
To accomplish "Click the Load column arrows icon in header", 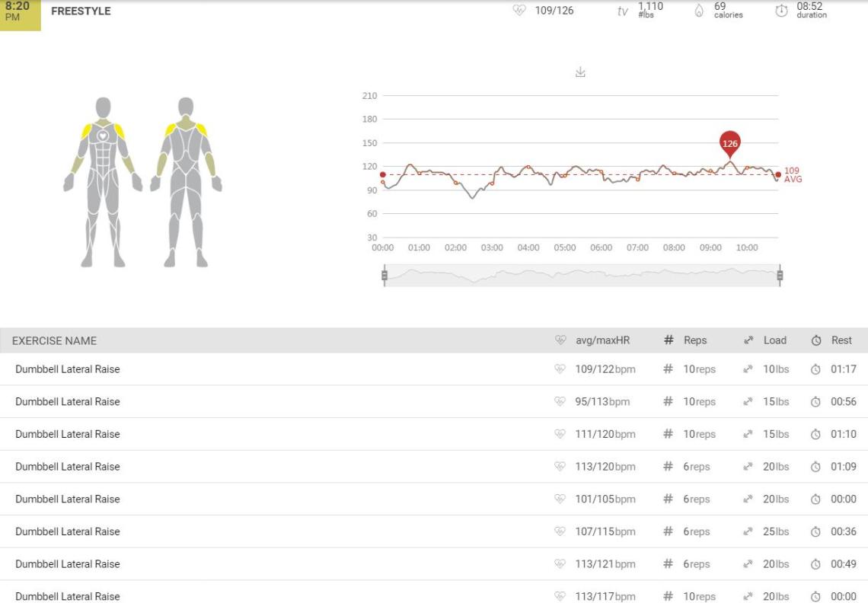I will [x=748, y=340].
